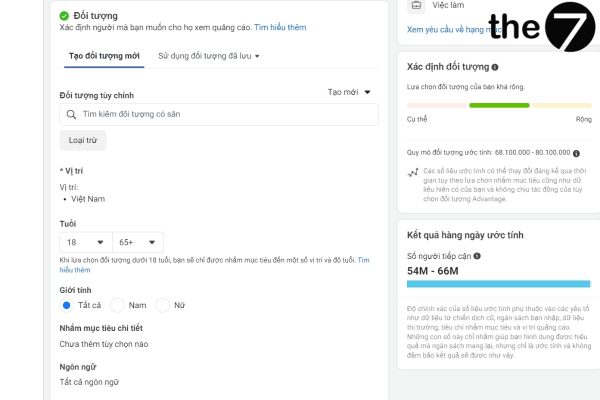
Task: Select the Nữ gender option
Action: 164,304
